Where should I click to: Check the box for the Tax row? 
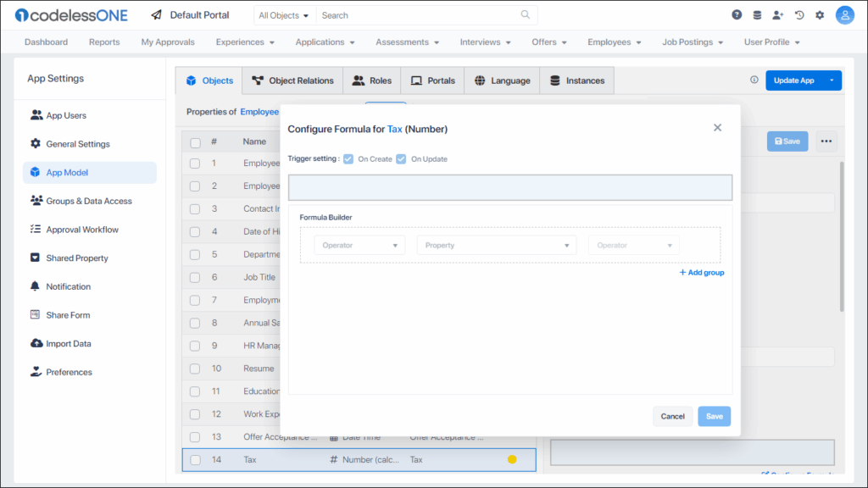(196, 460)
